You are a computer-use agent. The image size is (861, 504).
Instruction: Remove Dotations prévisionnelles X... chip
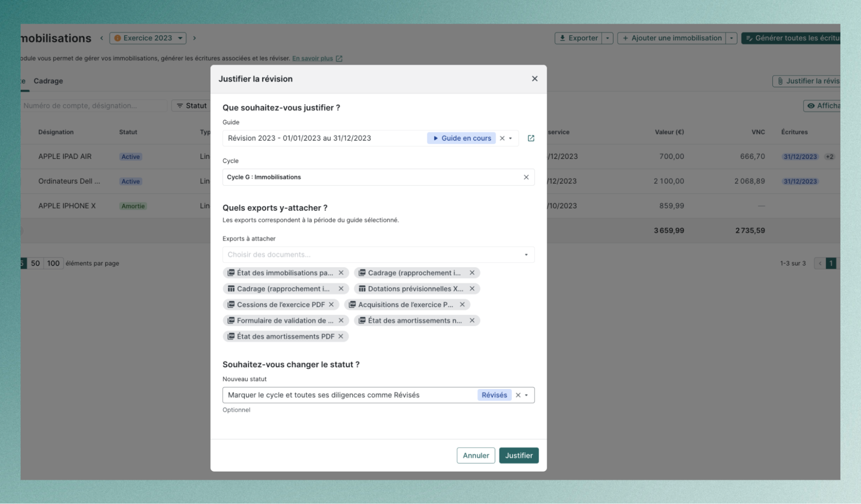(472, 289)
